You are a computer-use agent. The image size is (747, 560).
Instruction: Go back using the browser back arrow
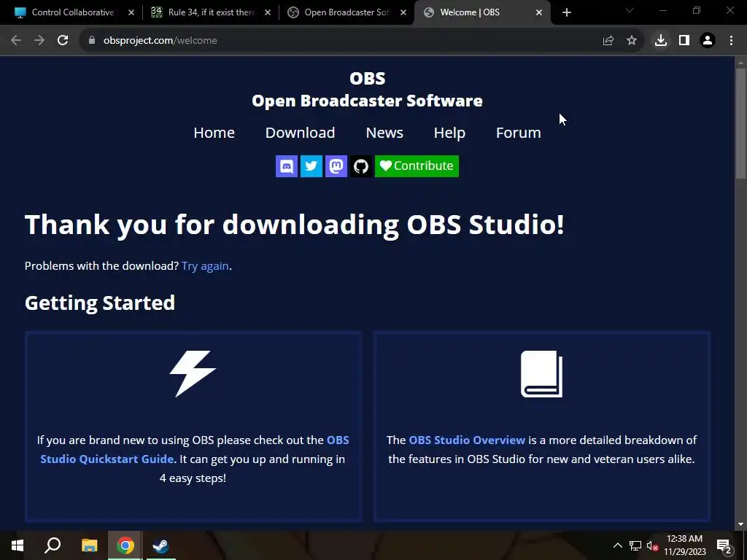(16, 41)
